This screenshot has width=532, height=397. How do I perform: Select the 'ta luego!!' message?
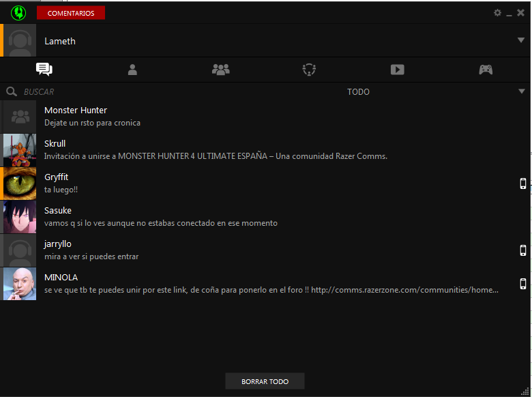pyautogui.click(x=61, y=190)
